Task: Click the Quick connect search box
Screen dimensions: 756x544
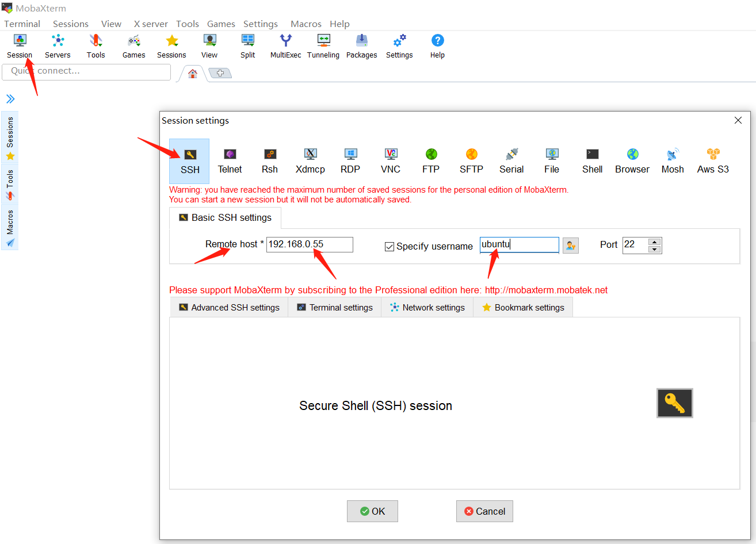Action: pyautogui.click(x=86, y=72)
